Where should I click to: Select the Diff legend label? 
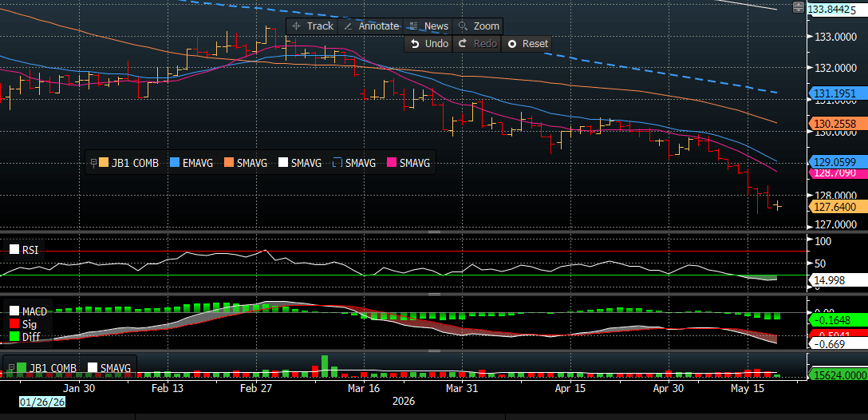click(x=30, y=336)
